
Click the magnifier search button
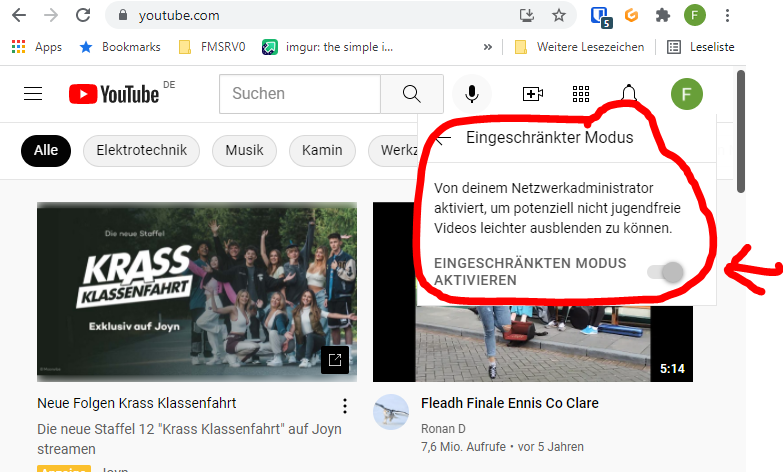(412, 94)
